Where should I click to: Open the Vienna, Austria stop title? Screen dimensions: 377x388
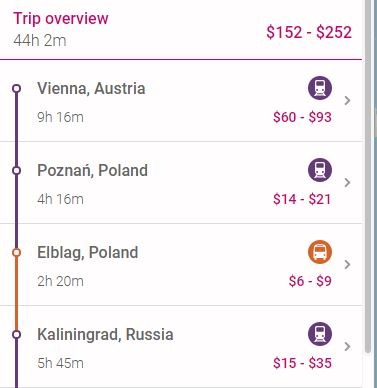pos(91,89)
